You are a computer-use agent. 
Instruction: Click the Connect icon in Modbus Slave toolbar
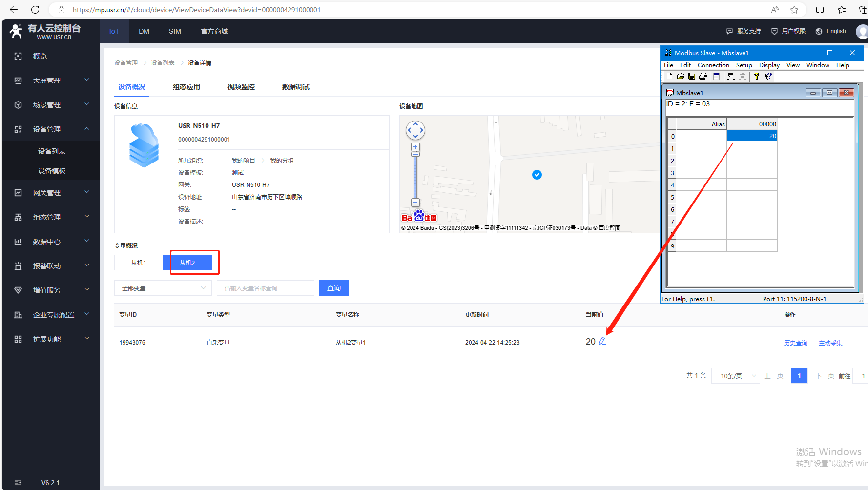click(x=731, y=76)
